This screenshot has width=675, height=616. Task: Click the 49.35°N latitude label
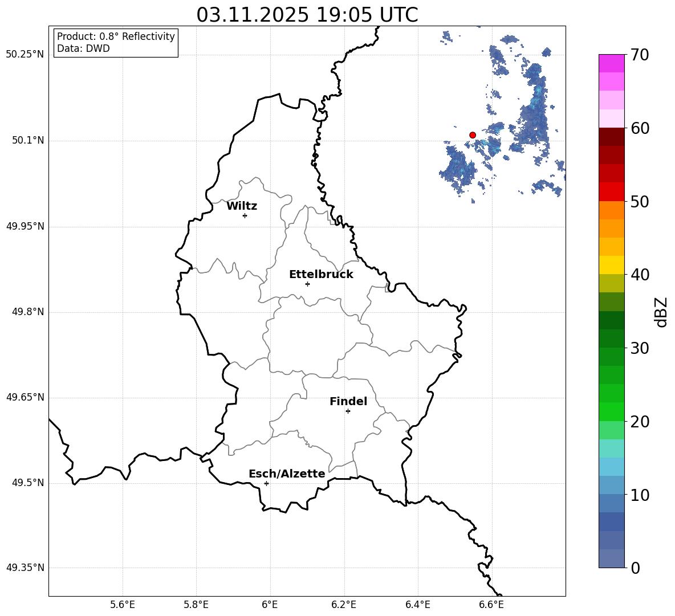coord(25,568)
